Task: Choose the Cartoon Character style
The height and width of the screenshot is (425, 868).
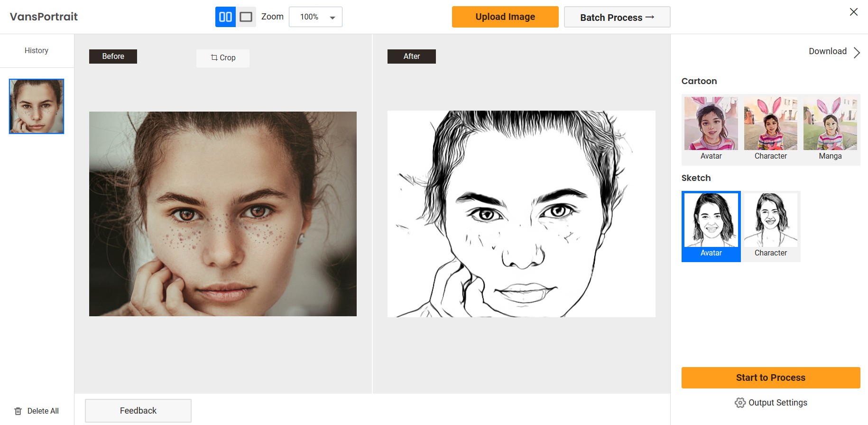Action: (x=771, y=129)
